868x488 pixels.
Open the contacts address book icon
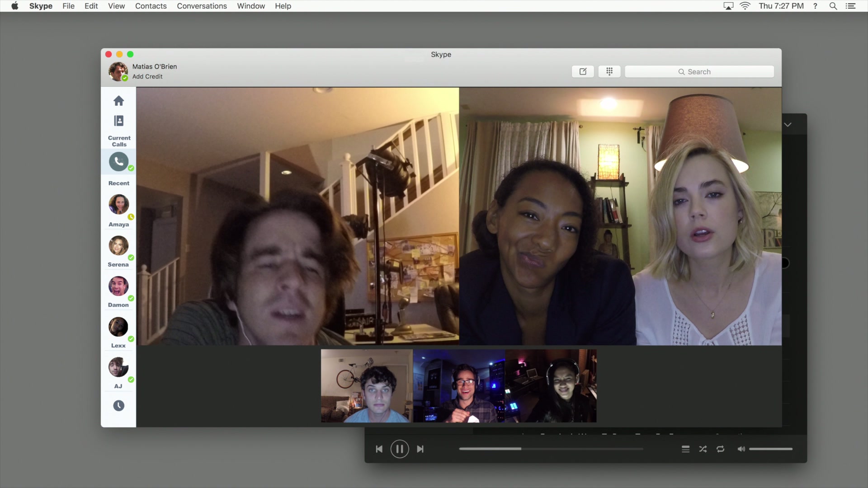(118, 121)
